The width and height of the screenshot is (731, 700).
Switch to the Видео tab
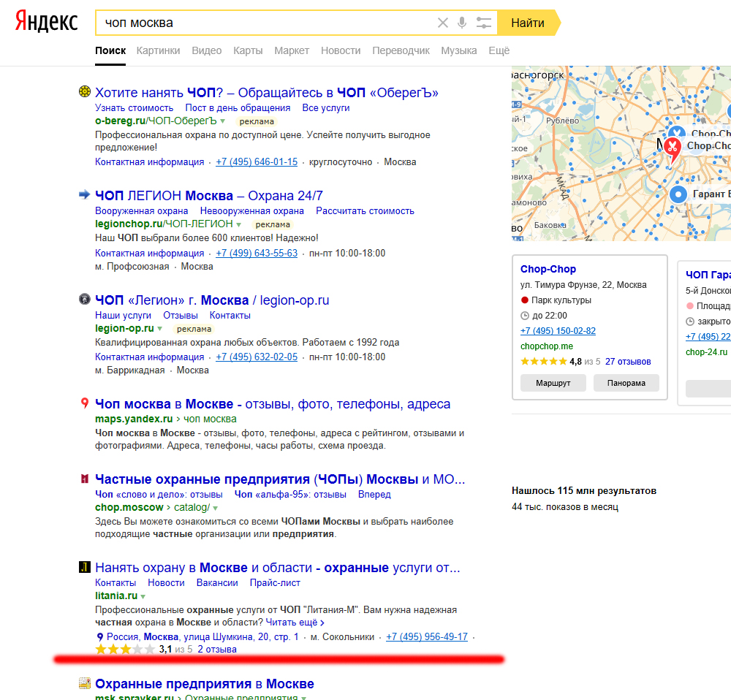click(x=207, y=50)
